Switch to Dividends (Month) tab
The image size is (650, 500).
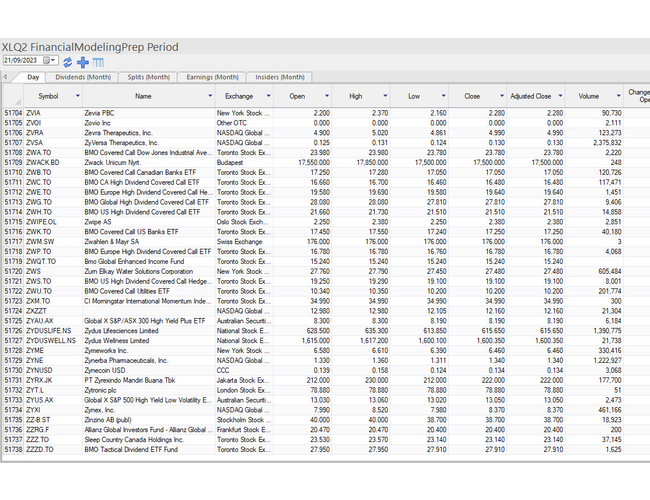pyautogui.click(x=83, y=77)
